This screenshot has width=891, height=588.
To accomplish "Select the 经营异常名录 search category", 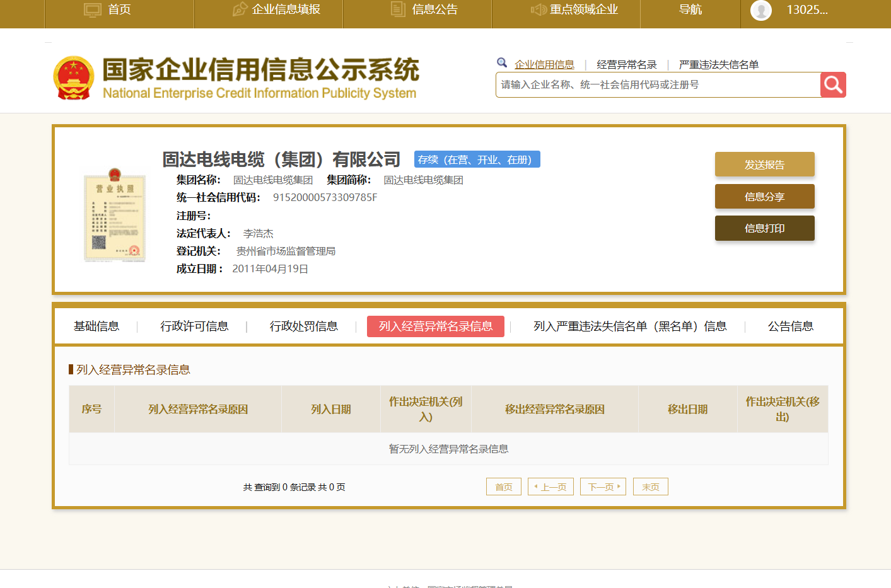I will click(627, 64).
